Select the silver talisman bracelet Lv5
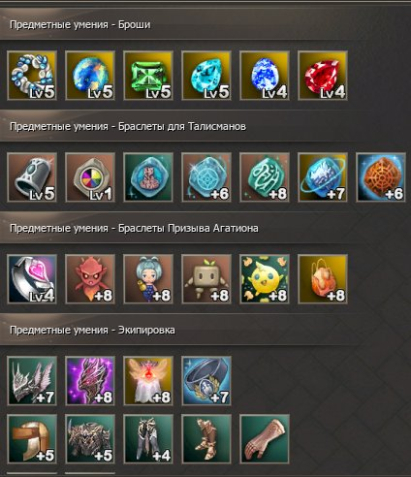 [32, 177]
